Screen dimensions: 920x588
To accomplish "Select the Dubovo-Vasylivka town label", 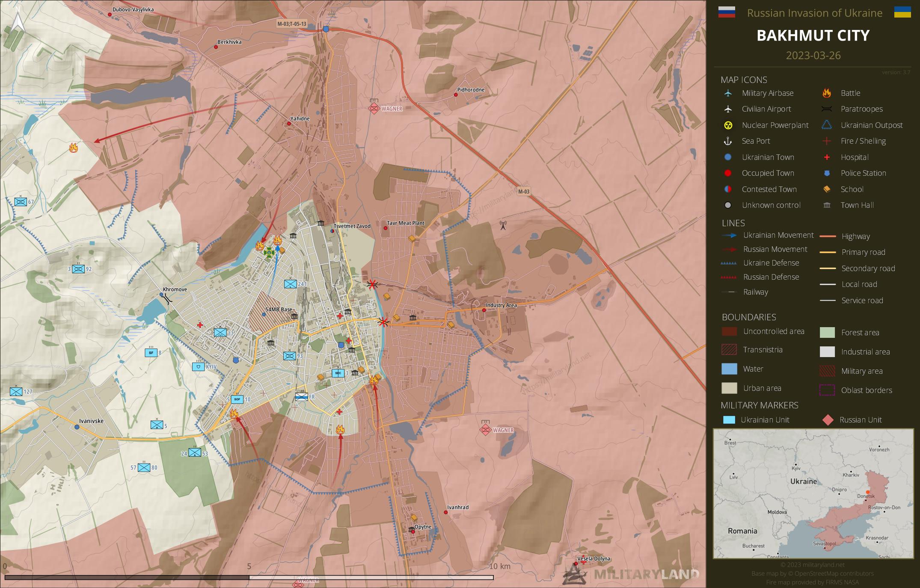I will coord(133,9).
